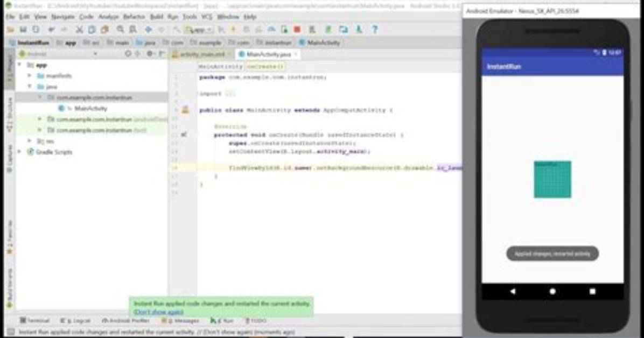Open the Tools menu

tap(190, 17)
